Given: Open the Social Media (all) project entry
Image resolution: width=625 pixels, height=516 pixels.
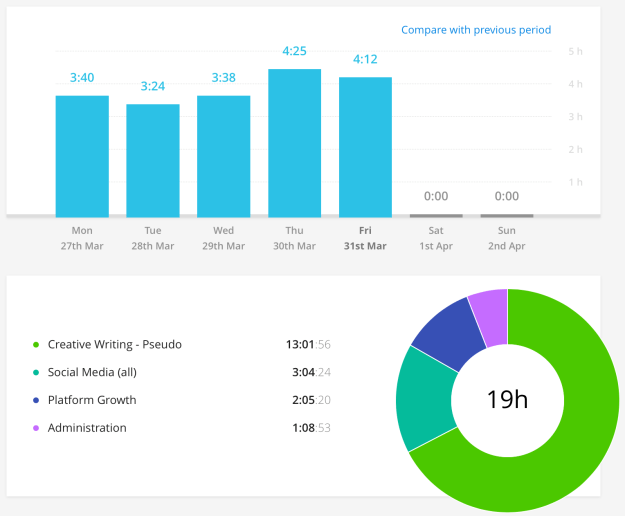Looking at the screenshot, I should coord(96,372).
